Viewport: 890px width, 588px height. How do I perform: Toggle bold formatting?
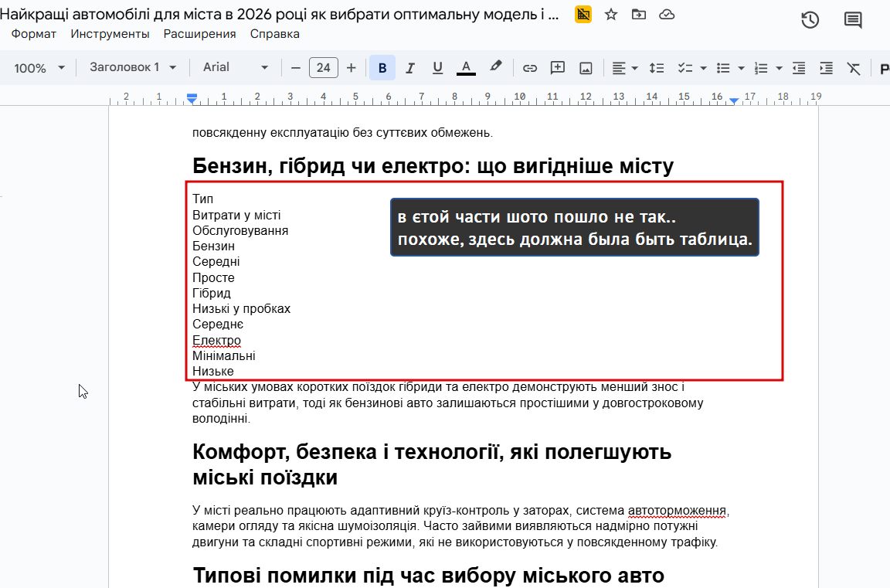pos(382,68)
